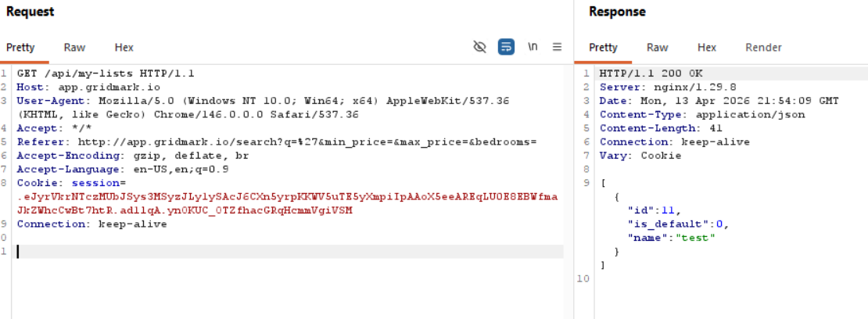The height and width of the screenshot is (319, 868).
Task: Click the Response panel title
Action: [x=617, y=12]
